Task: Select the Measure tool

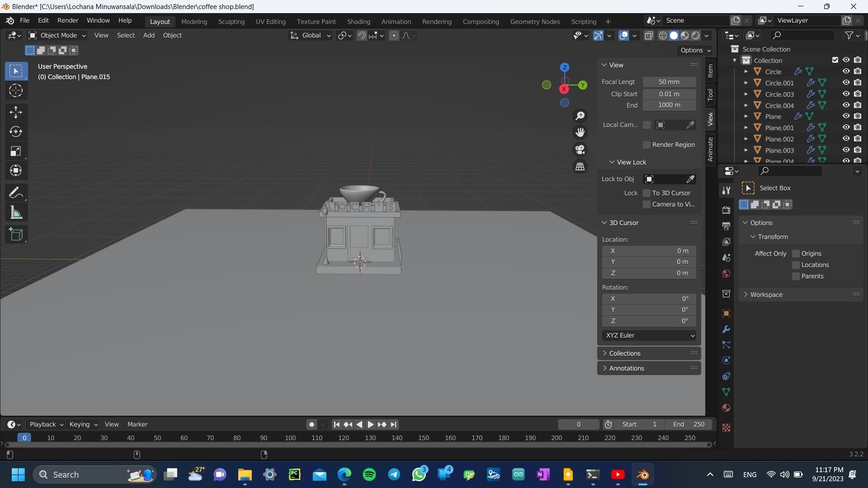Action: coord(16,213)
